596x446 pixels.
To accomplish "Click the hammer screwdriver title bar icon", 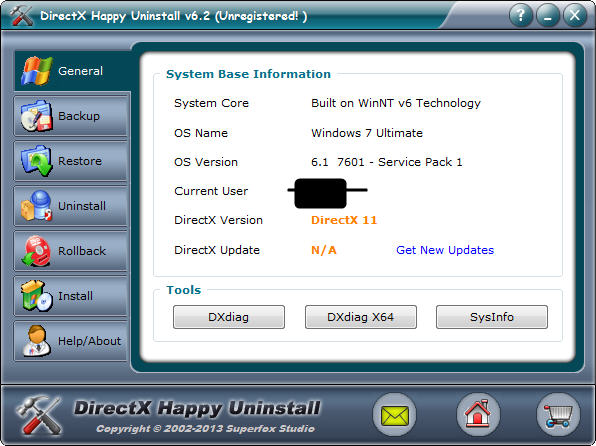I will pos(21,15).
